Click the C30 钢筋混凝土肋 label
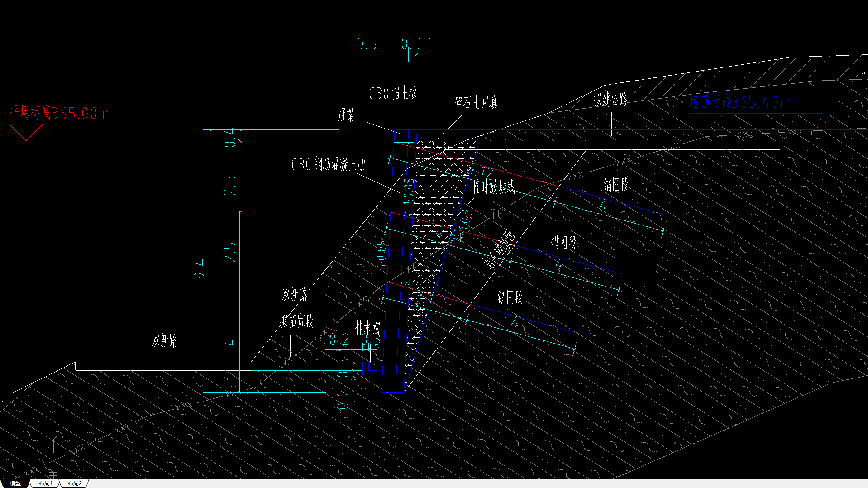Image resolution: width=868 pixels, height=488 pixels. coord(329,164)
